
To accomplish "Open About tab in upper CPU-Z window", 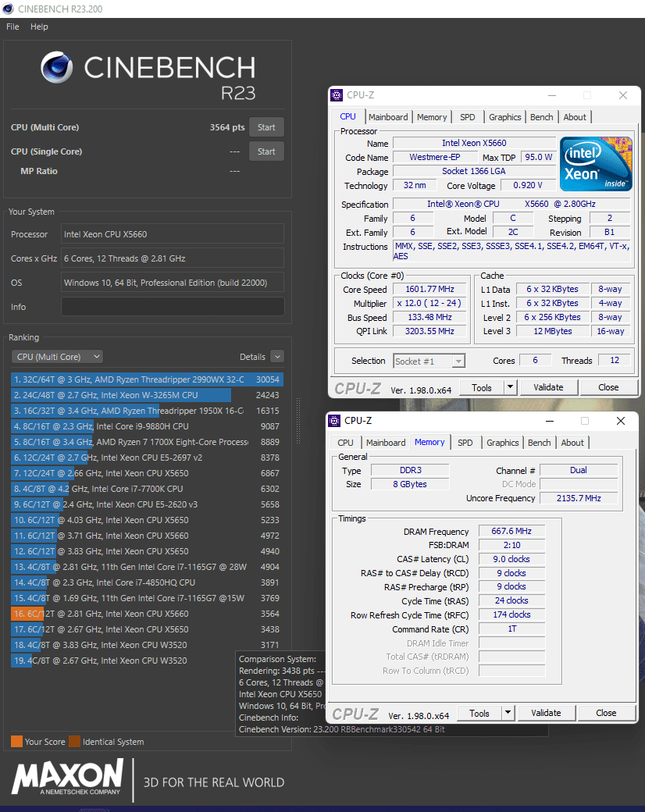I will pos(575,117).
